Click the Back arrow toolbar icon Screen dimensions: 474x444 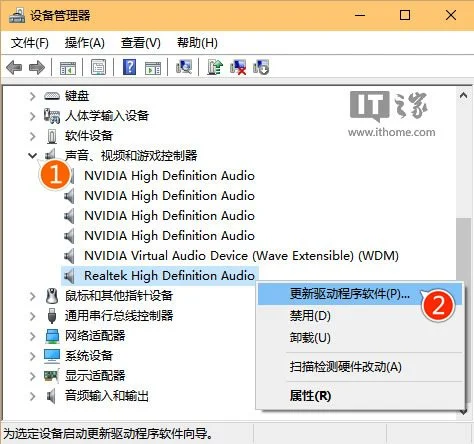(x=14, y=68)
